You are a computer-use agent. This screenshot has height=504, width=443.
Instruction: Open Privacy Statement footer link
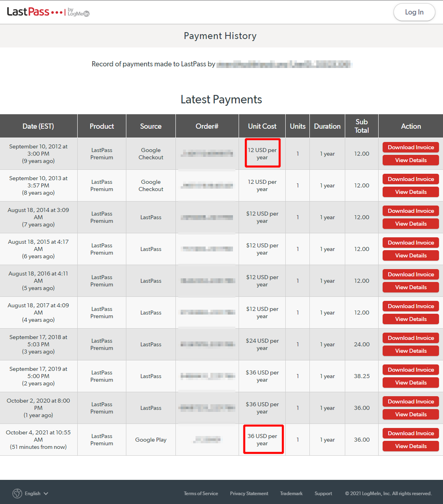249,494
